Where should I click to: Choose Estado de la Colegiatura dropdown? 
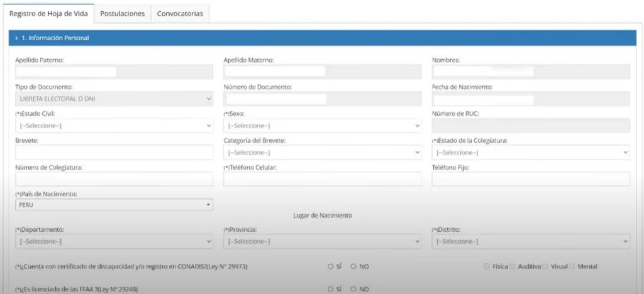coord(530,153)
